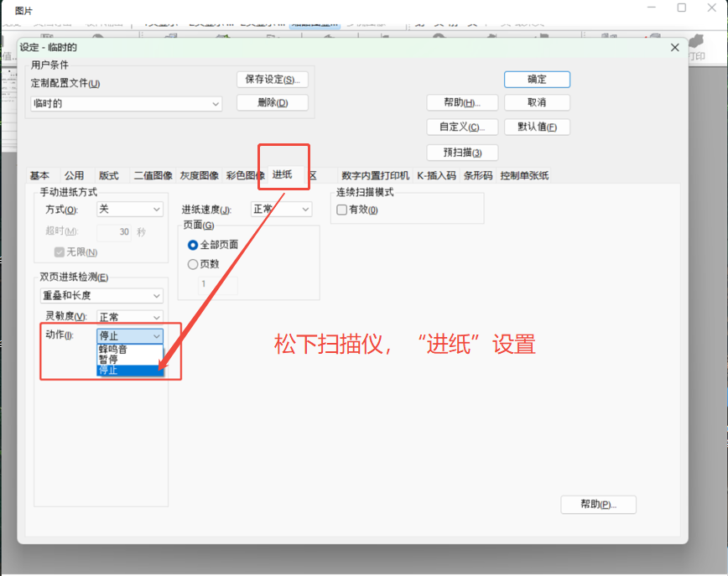This screenshot has height=576, width=728.
Task: Switch to the 数字内置打印机 tab
Action: pyautogui.click(x=375, y=175)
